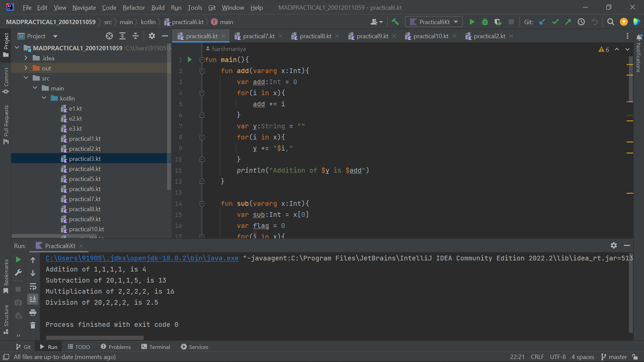Image resolution: width=644 pixels, height=362 pixels.
Task: Expand the out folder
Action: [x=26, y=68]
